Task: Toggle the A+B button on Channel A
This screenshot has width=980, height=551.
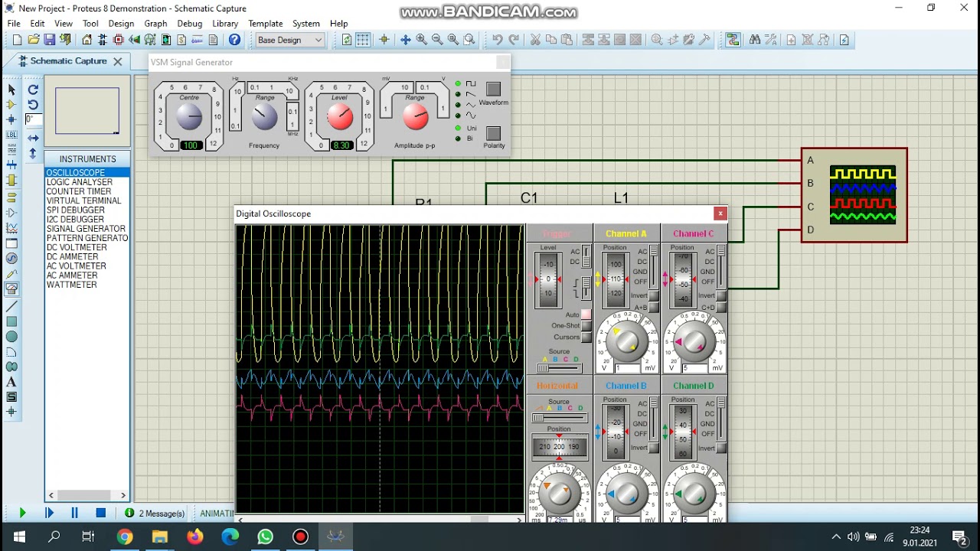Action: tap(654, 308)
